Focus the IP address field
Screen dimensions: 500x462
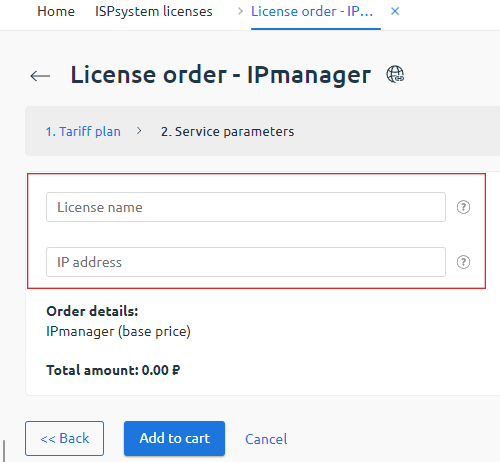(246, 262)
